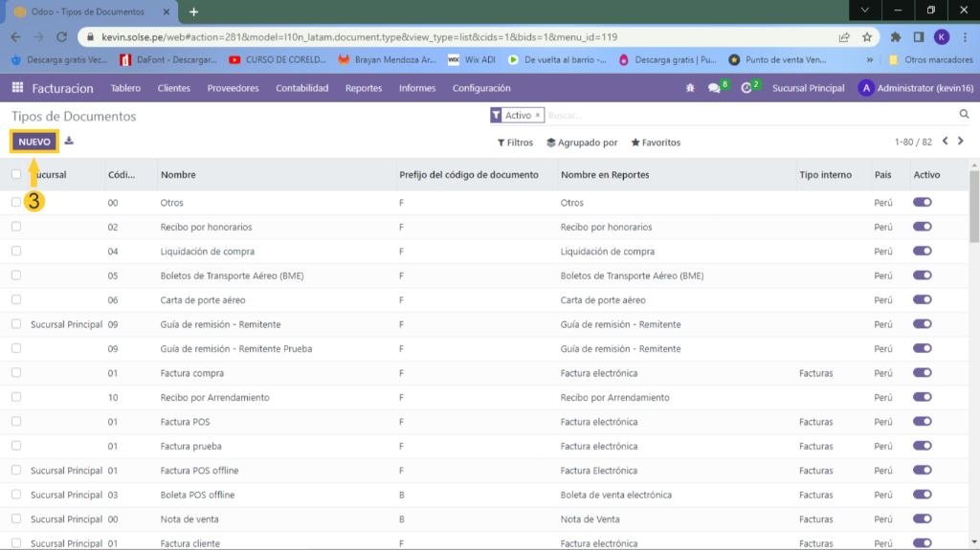Click the import records download icon

click(69, 142)
